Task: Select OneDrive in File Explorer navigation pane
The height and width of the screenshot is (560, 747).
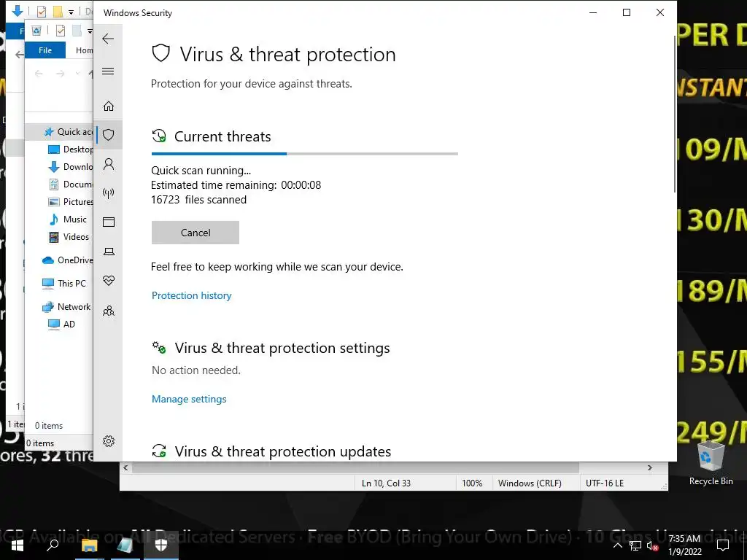Action: pyautogui.click(x=68, y=260)
